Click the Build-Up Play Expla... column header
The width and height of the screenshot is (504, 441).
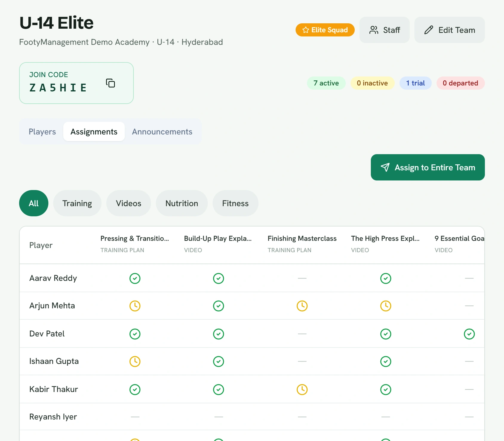[218, 244]
